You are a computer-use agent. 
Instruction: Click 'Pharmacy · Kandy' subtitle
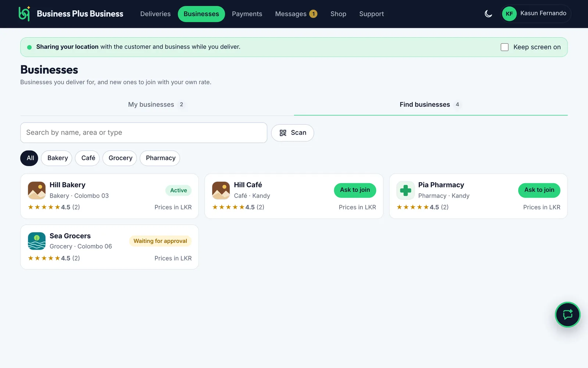(x=444, y=196)
